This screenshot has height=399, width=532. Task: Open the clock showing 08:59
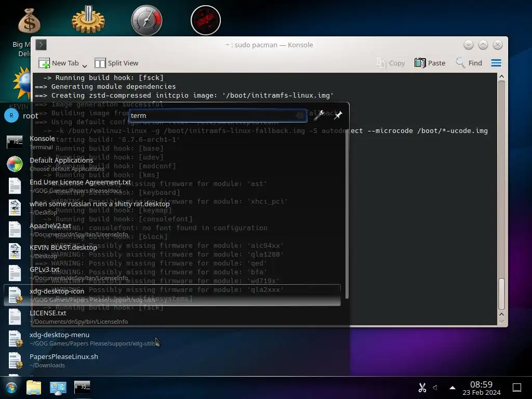pos(482,388)
